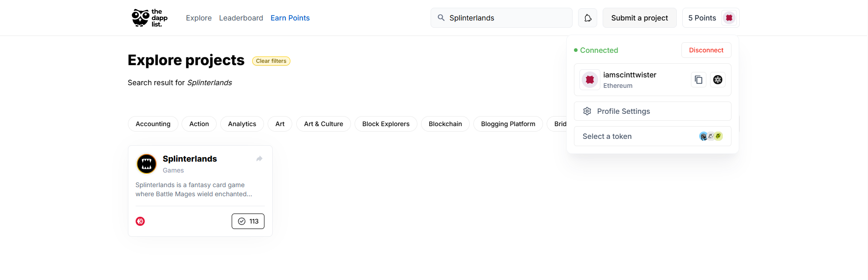This screenshot has height=280, width=868.
Task: Click the Splinterlands logo thumbnail
Action: tap(147, 164)
